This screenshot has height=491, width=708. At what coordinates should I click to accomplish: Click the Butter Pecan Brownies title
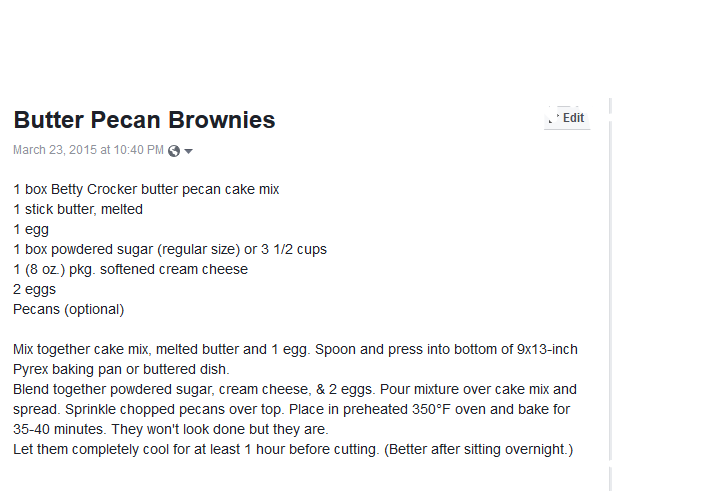pos(144,120)
